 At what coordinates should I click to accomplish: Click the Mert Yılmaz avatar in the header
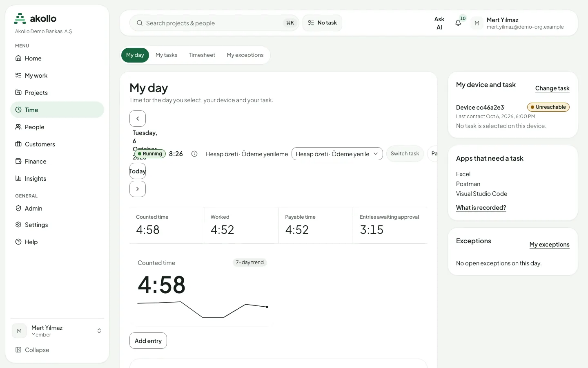click(477, 23)
